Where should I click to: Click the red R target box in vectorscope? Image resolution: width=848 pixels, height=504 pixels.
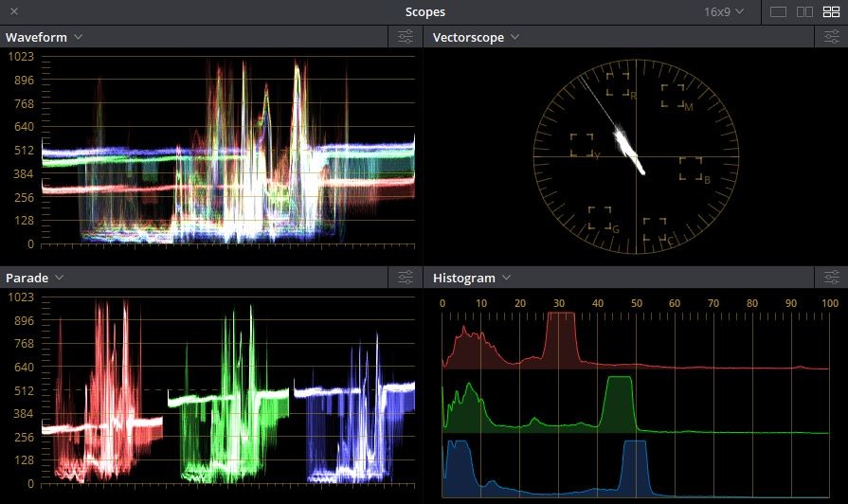[618, 85]
